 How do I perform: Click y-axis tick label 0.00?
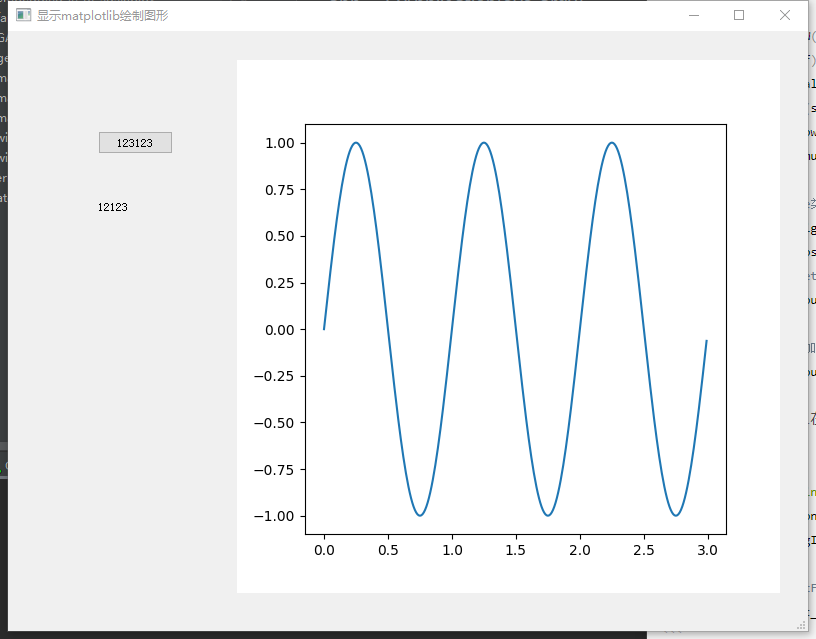(x=279, y=330)
